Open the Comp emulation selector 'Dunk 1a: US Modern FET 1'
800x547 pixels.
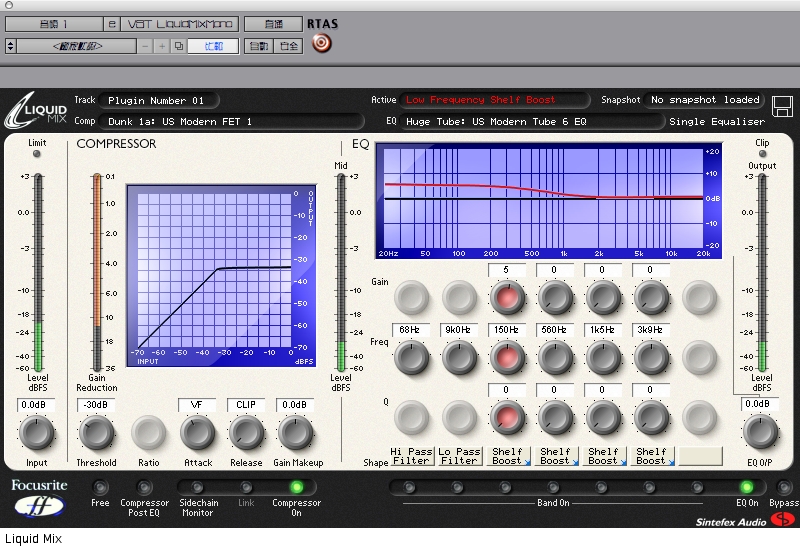click(232, 121)
